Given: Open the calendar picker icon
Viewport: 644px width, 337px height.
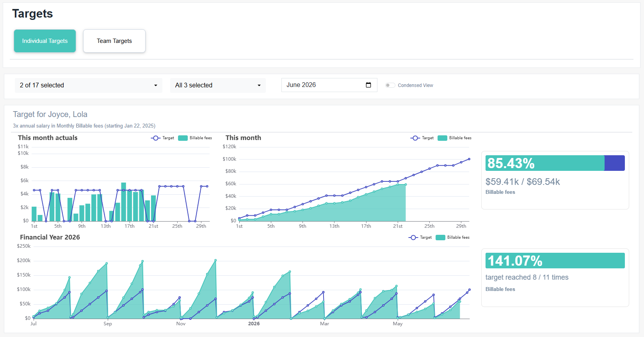Looking at the screenshot, I should [368, 85].
